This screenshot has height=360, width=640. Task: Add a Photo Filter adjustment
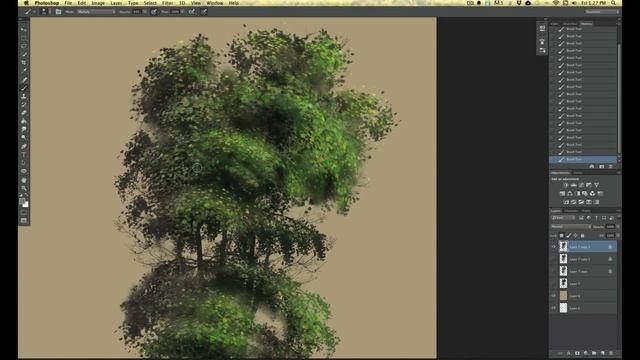(x=585, y=193)
